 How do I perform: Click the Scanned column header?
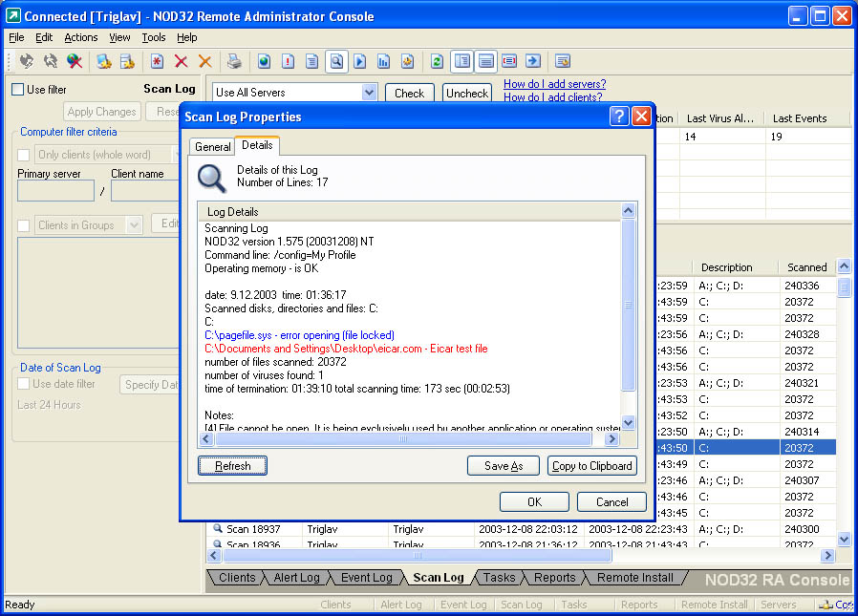[806, 267]
